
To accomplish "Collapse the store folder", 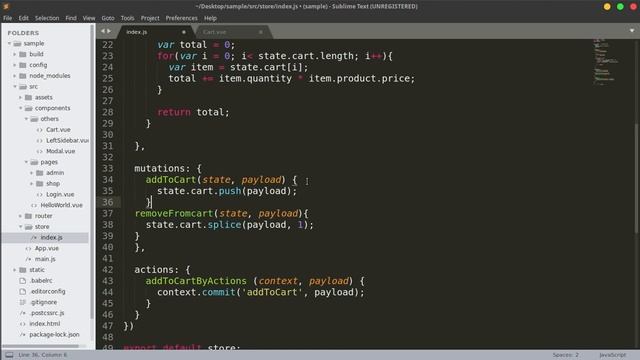I will point(21,227).
